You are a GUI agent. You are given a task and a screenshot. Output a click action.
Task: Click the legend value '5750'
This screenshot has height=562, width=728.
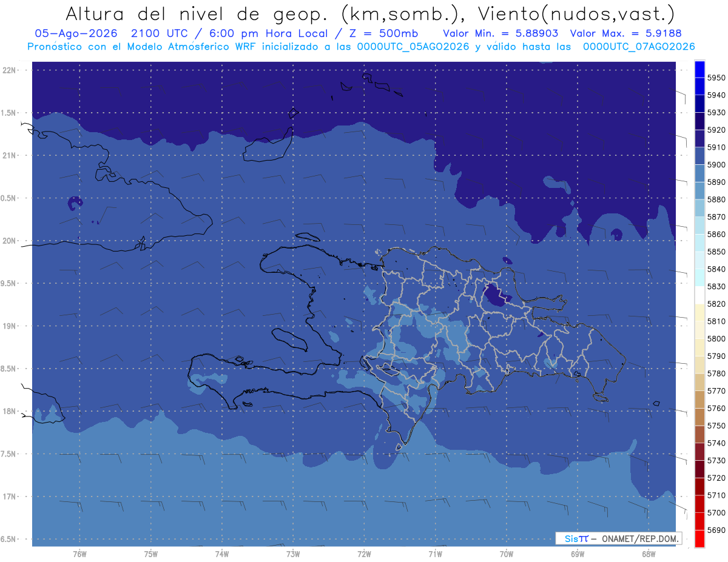click(x=716, y=426)
